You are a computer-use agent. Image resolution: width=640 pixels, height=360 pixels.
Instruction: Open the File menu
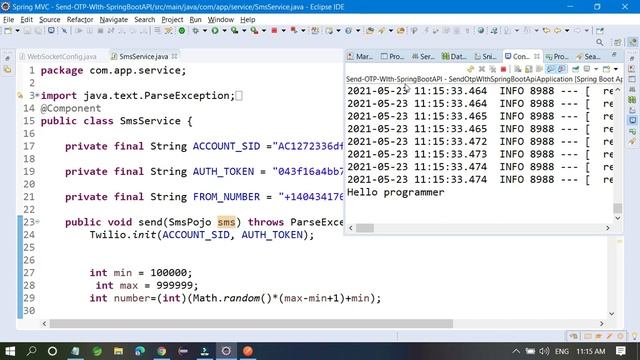pos(8,20)
